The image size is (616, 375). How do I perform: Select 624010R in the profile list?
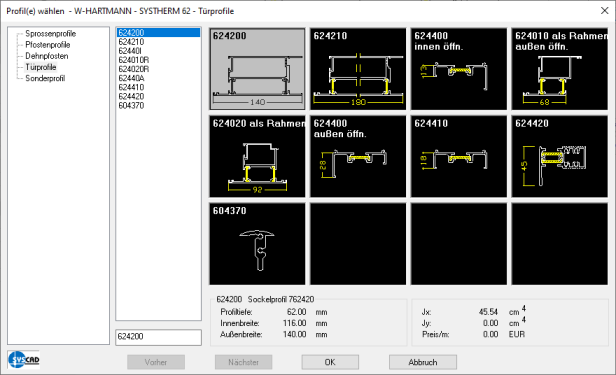point(134,60)
